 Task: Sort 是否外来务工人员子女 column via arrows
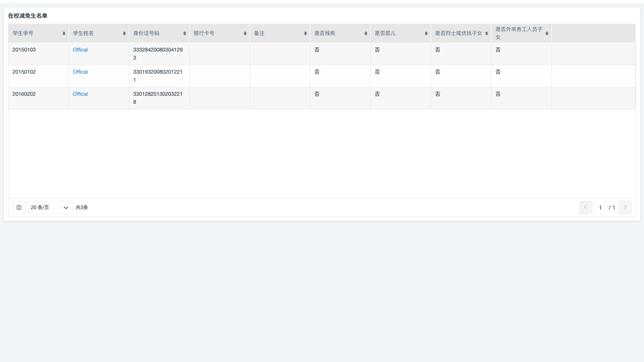[547, 33]
